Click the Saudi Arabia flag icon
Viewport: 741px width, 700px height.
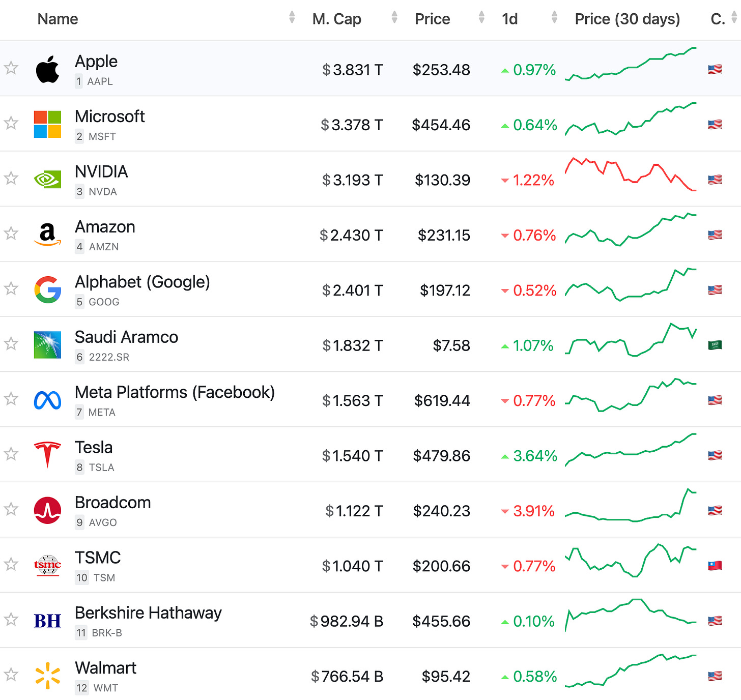coord(715,345)
